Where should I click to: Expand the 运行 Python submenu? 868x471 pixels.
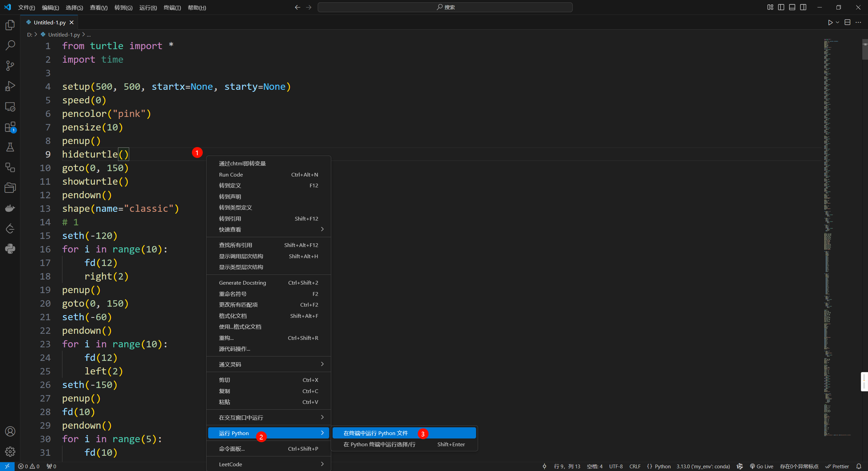pyautogui.click(x=269, y=433)
